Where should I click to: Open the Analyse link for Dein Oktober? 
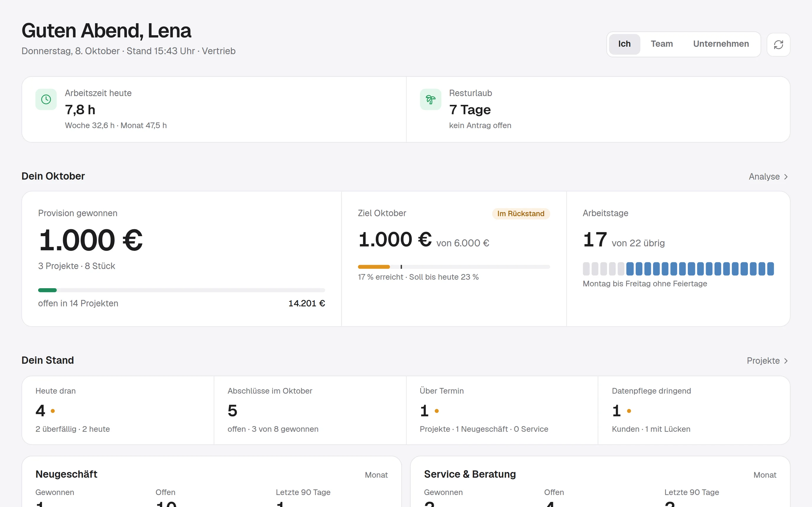coord(768,177)
